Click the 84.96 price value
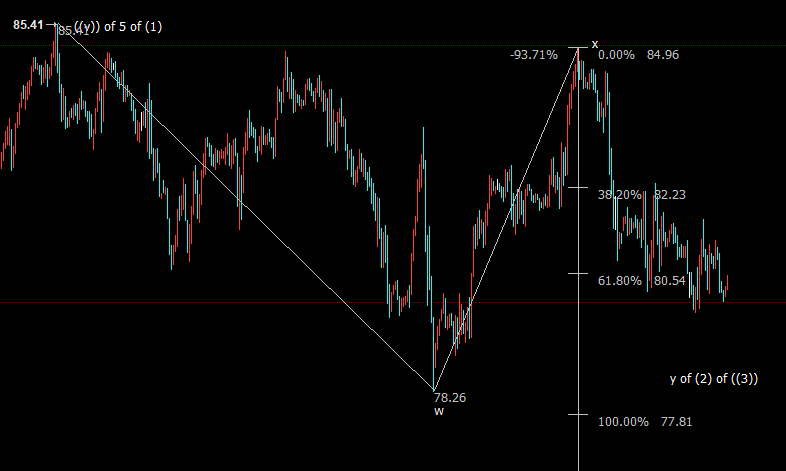The width and height of the screenshot is (786, 471). coord(663,55)
